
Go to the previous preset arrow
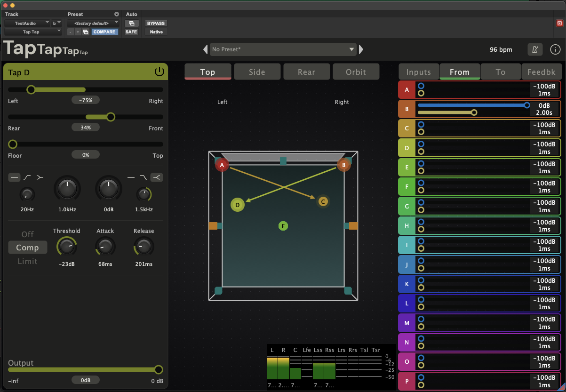[x=205, y=49]
